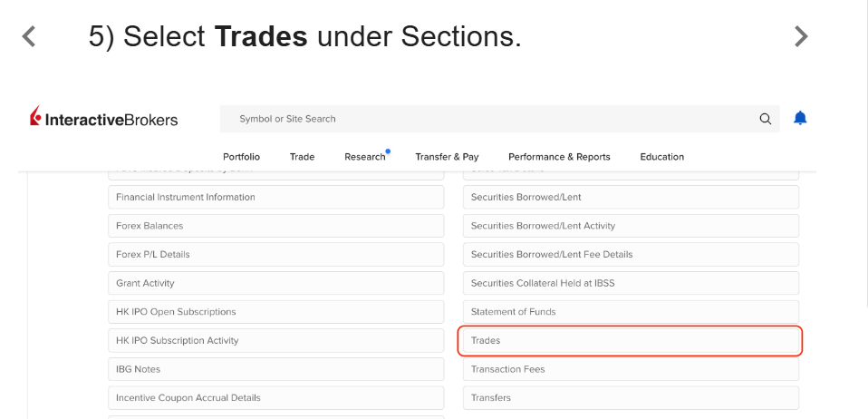This screenshot has height=419, width=868.
Task: Open the Portfolio menu
Action: pyautogui.click(x=241, y=157)
